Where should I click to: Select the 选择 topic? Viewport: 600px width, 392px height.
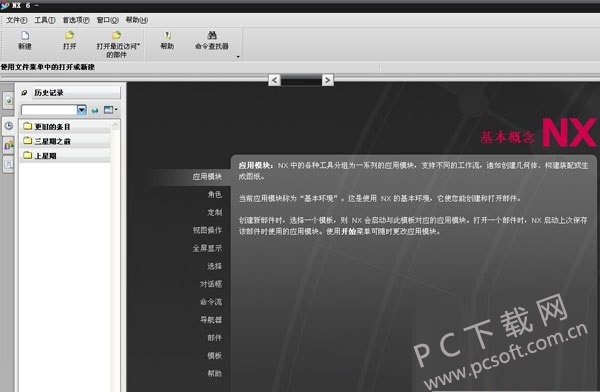click(215, 266)
